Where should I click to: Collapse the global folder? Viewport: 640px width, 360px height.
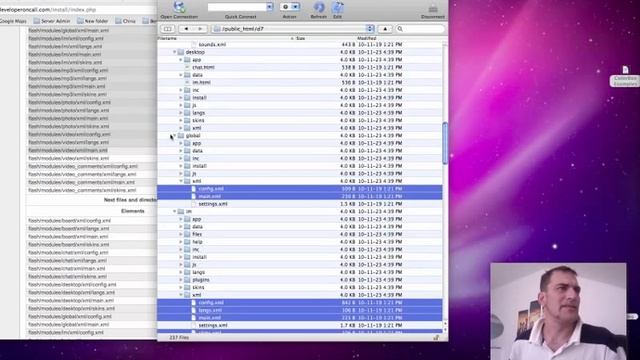(x=174, y=136)
